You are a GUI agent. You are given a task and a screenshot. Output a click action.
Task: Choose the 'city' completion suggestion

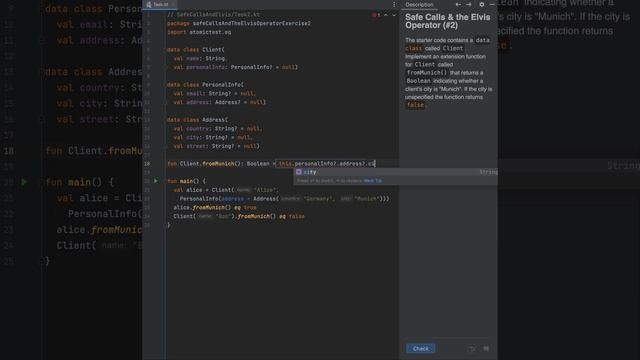[395, 172]
